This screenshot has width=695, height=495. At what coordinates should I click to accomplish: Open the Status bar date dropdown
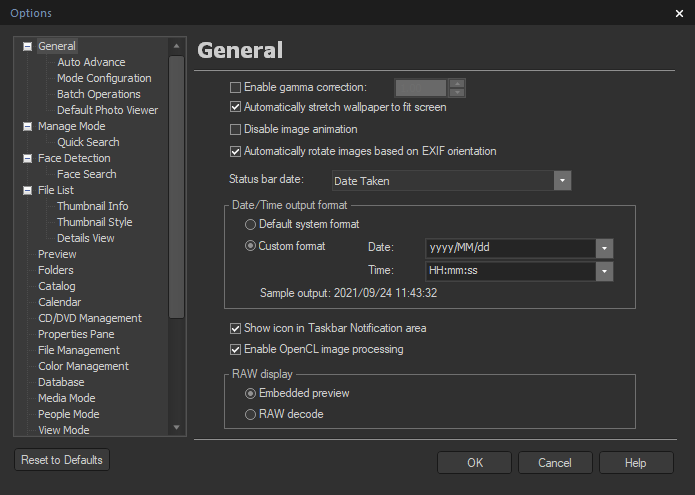(562, 181)
